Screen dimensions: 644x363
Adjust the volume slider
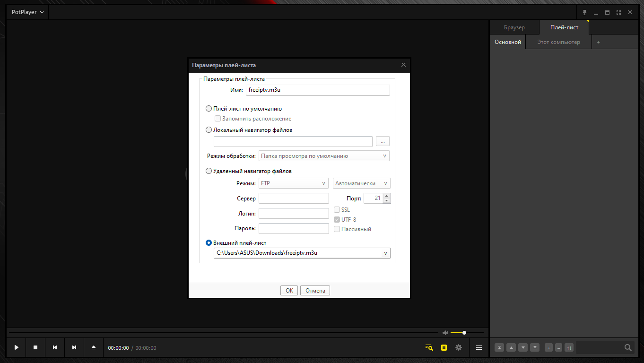(464, 333)
